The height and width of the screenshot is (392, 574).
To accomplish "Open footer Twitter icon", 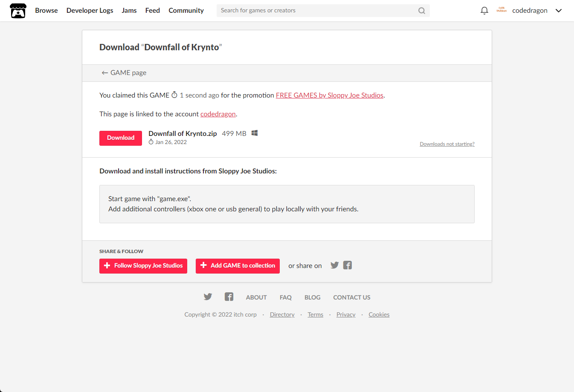I will coord(208,297).
